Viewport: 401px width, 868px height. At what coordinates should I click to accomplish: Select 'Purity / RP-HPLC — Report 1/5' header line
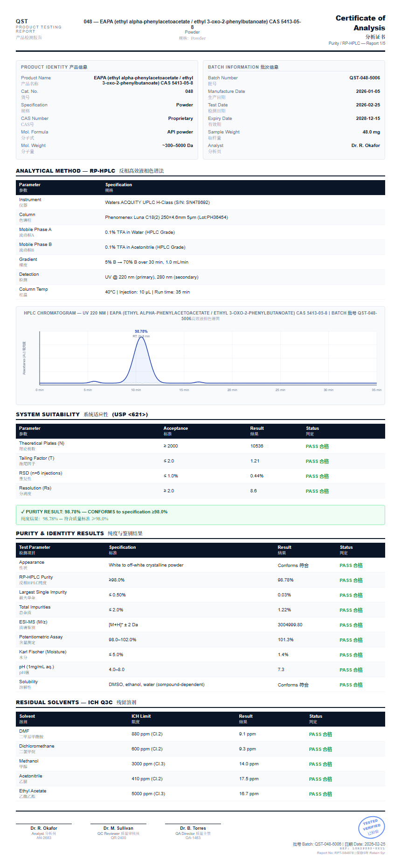[x=357, y=43]
